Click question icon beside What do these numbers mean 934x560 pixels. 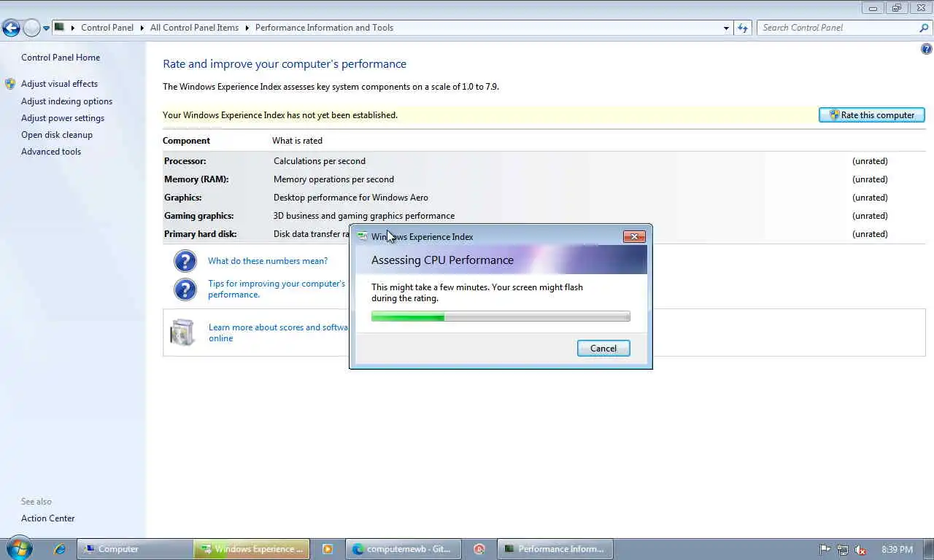pos(185,261)
